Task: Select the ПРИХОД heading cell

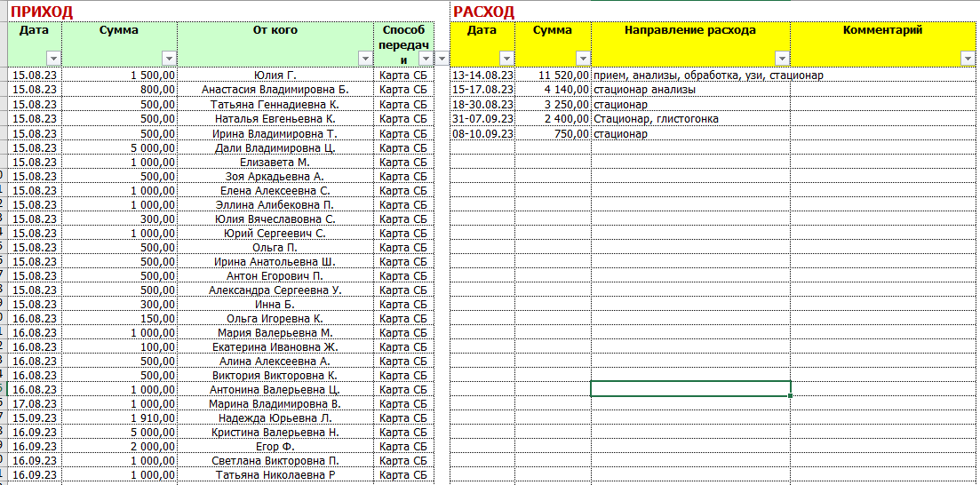Action: (x=43, y=12)
